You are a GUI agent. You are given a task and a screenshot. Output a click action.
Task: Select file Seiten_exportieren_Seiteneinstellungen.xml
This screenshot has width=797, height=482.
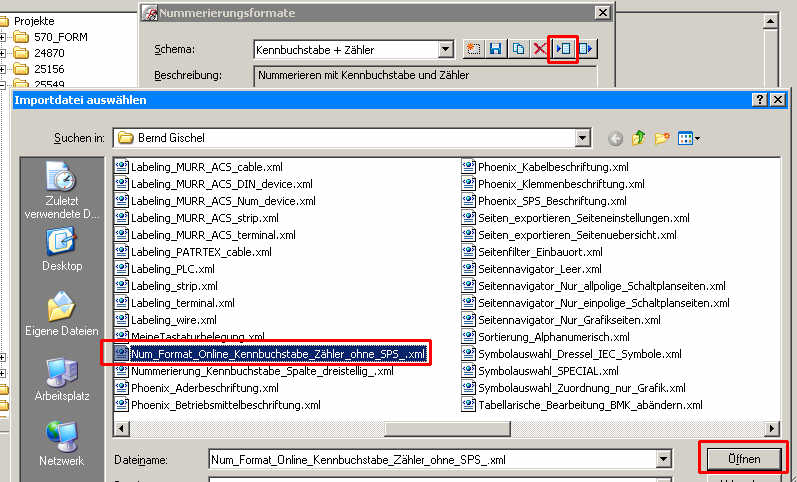[x=575, y=218]
